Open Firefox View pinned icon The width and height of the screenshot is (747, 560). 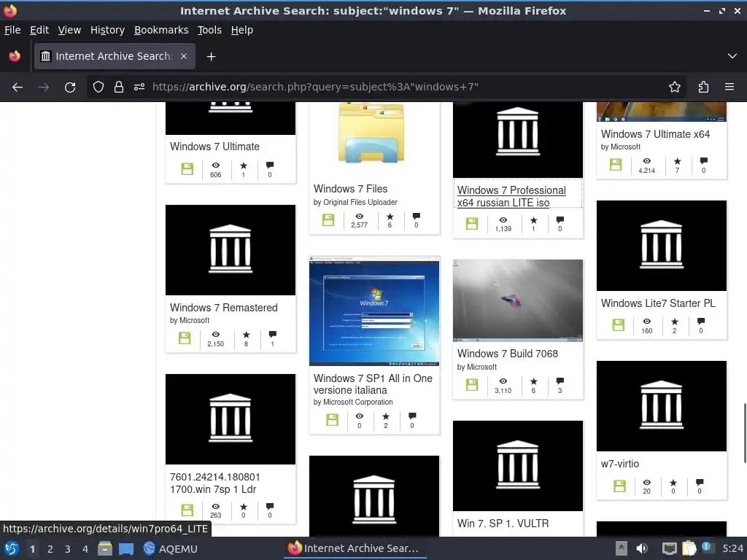point(15,56)
